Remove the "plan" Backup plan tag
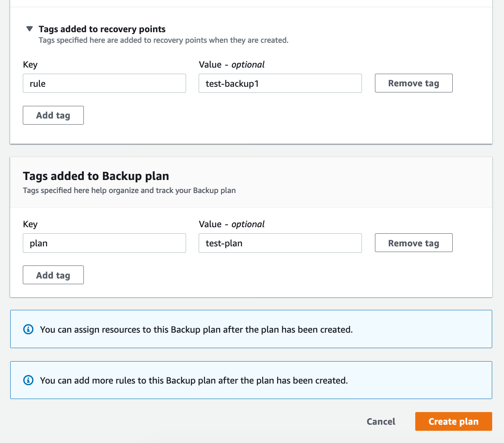 (413, 243)
